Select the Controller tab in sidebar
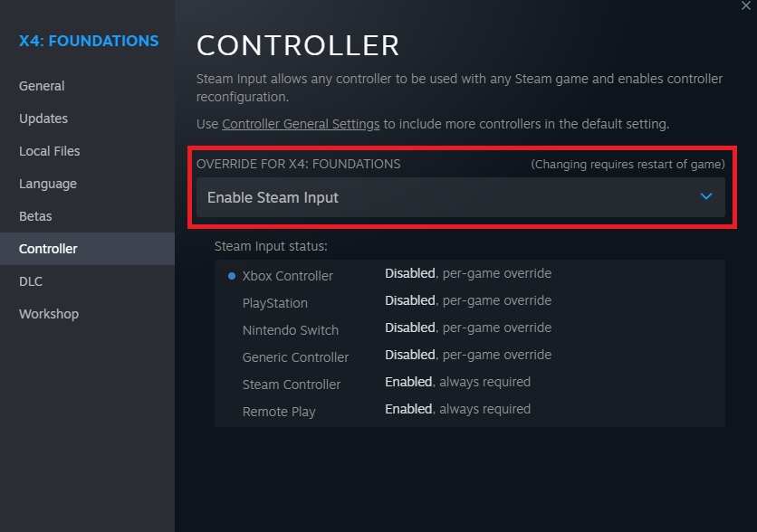This screenshot has height=532, width=757. coord(48,249)
